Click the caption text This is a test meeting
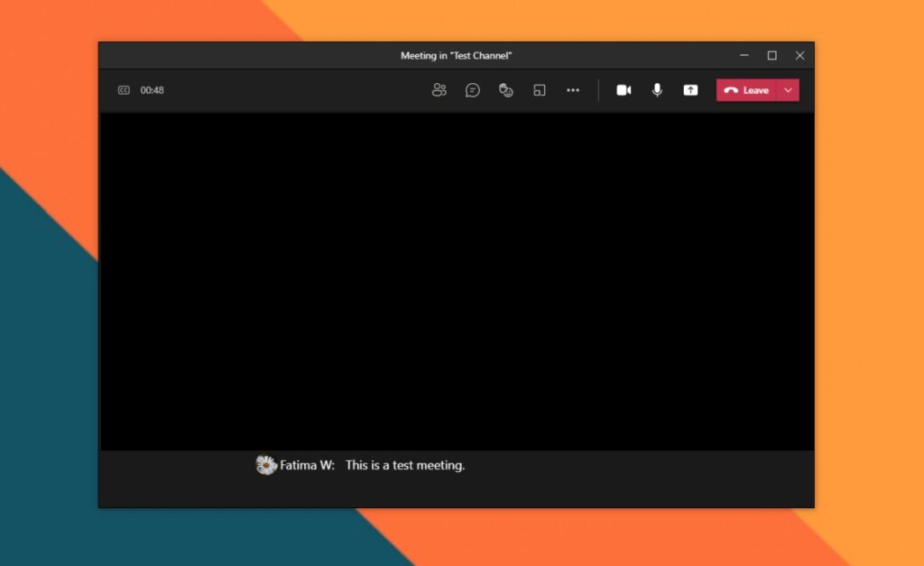 click(x=404, y=465)
